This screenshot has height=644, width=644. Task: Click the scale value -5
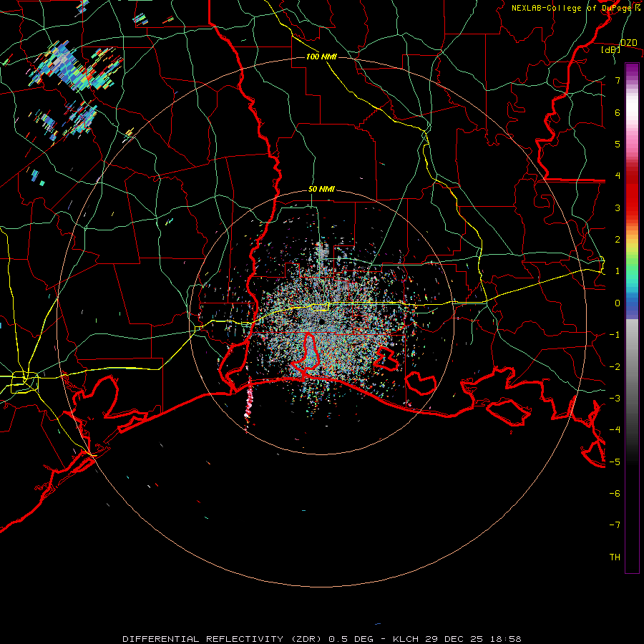click(615, 462)
